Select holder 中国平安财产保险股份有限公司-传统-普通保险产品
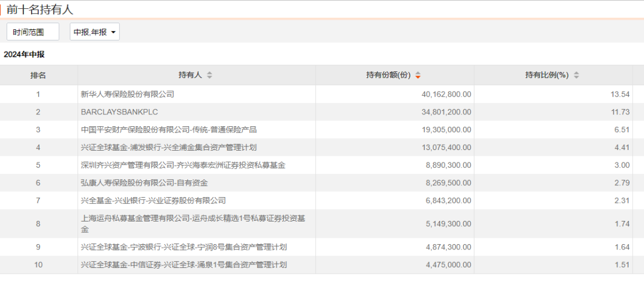This screenshot has height=284, width=644. (169, 130)
